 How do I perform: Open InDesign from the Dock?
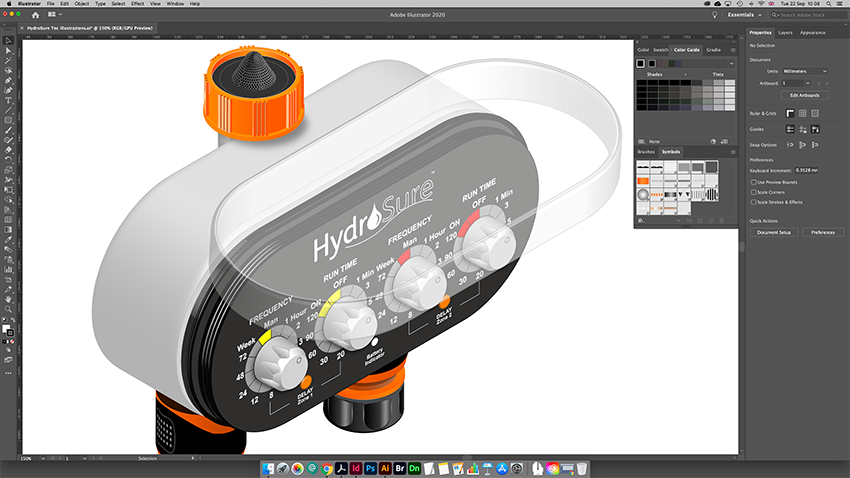356,469
